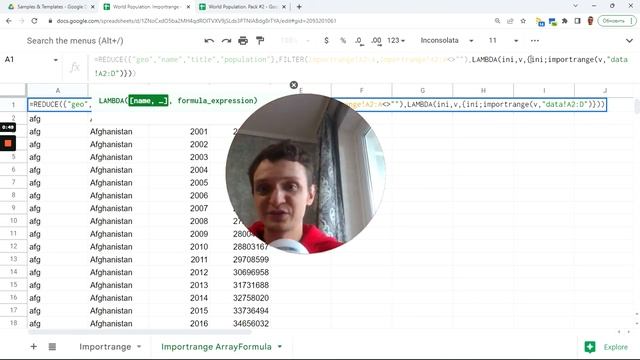Toggle browser side panel icon
The height and width of the screenshot is (360, 640).
(x=577, y=21)
